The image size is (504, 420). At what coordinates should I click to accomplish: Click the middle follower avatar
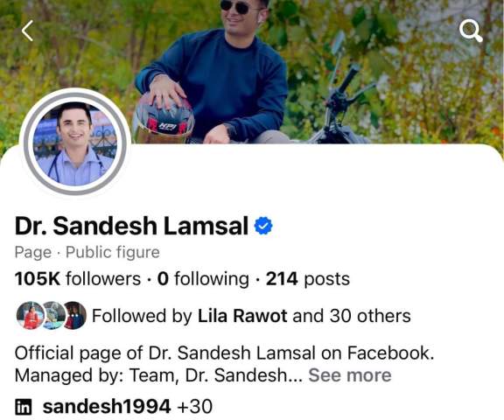(53, 316)
